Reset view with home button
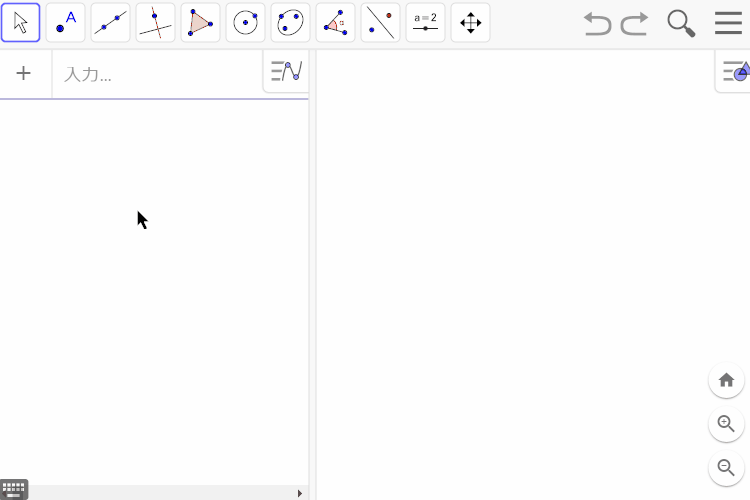Viewport: 750px width, 500px height. (x=726, y=380)
